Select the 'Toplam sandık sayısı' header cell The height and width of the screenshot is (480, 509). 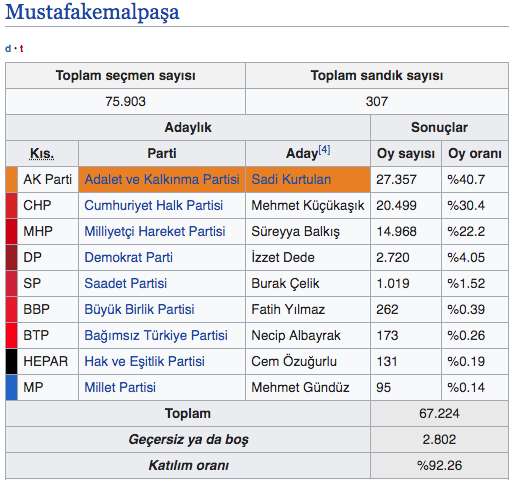pos(377,75)
